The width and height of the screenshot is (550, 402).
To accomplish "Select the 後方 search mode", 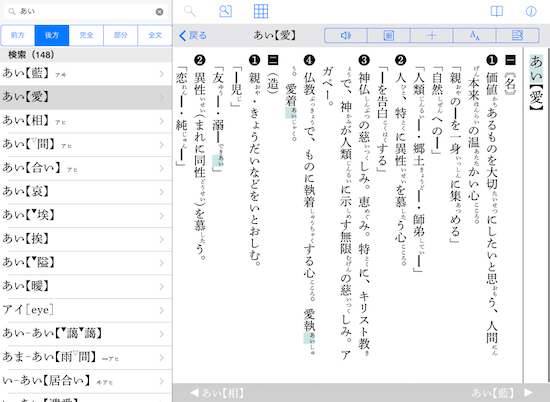I will (x=52, y=35).
